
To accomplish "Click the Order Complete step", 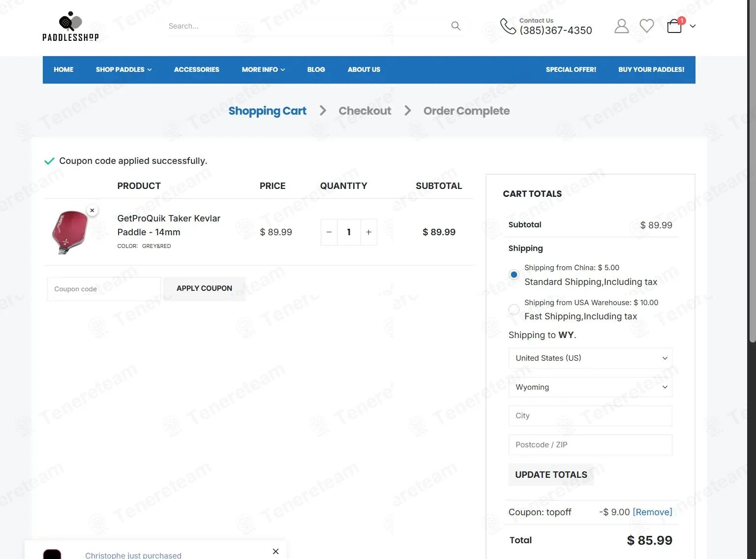I will coord(466,111).
